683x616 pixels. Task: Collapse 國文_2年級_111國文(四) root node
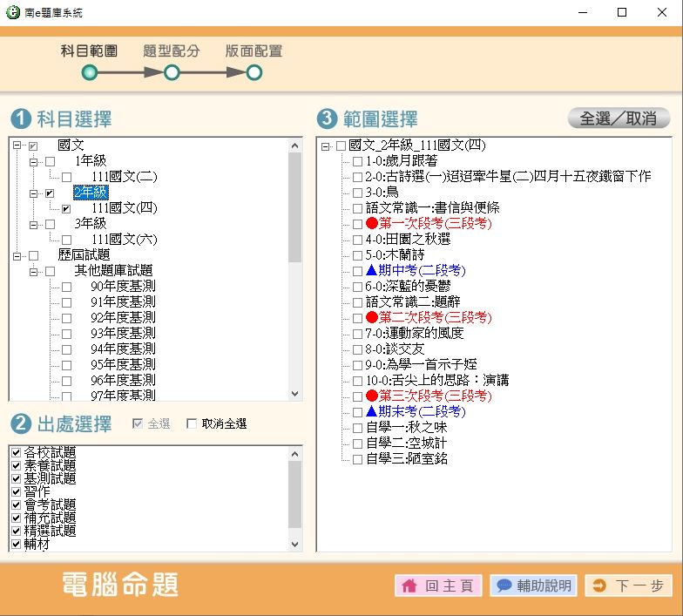point(325,146)
